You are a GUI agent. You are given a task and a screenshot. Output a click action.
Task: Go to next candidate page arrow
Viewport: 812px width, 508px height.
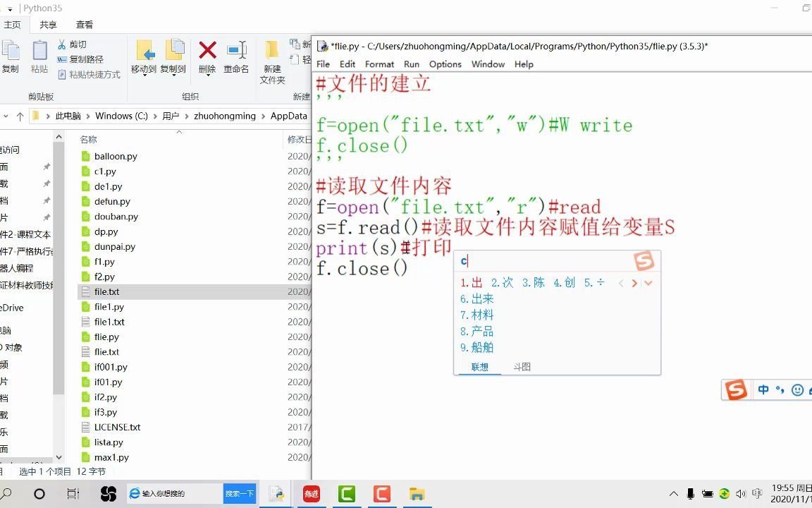point(634,283)
